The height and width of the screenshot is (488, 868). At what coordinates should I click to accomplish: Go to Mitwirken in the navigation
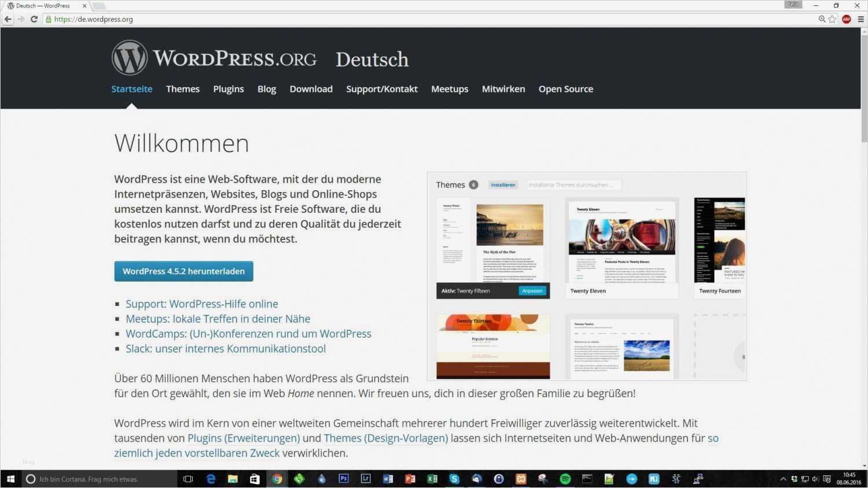point(503,89)
